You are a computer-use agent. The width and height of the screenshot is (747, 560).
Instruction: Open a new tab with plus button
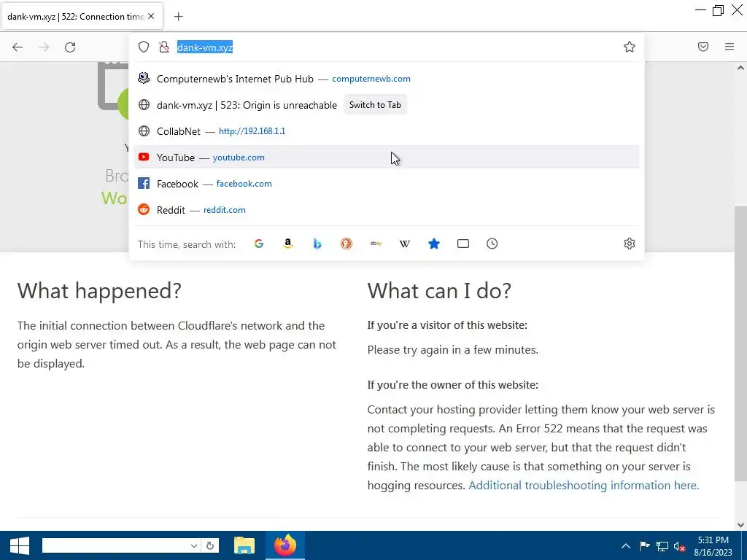point(178,17)
